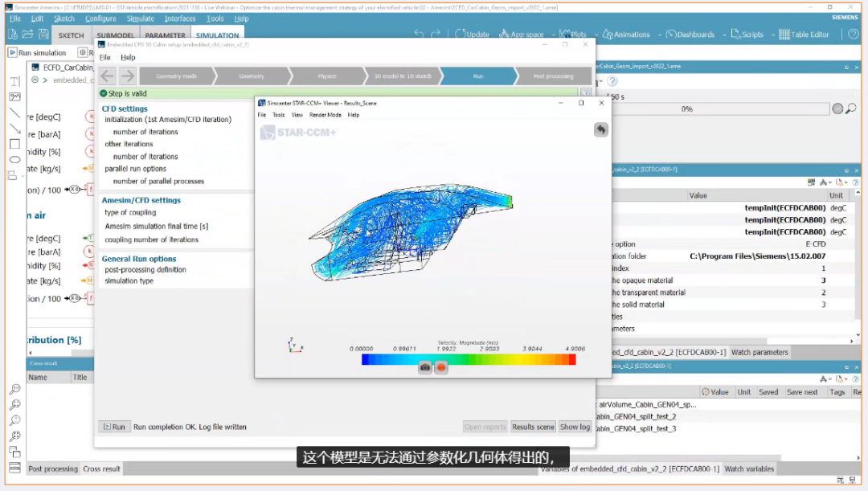Click the Show log button
Image resolution: width=868 pixels, height=491 pixels.
pos(575,427)
